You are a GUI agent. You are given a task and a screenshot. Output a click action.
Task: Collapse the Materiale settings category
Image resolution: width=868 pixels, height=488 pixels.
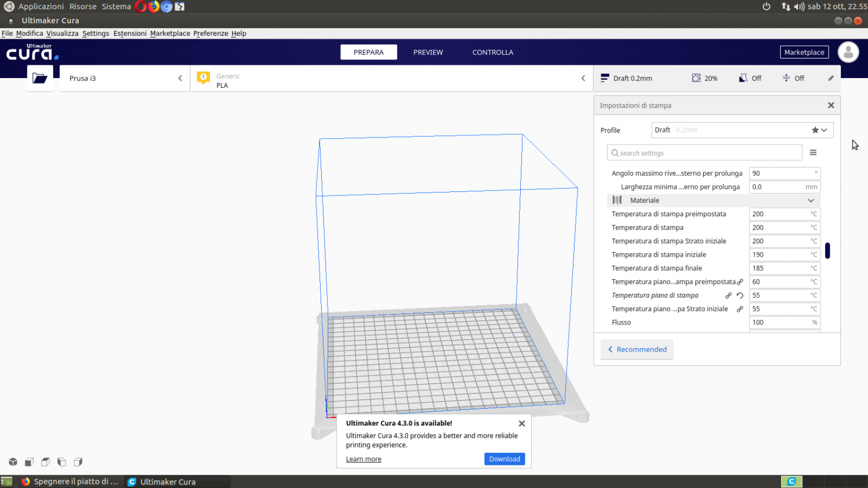[811, 200]
